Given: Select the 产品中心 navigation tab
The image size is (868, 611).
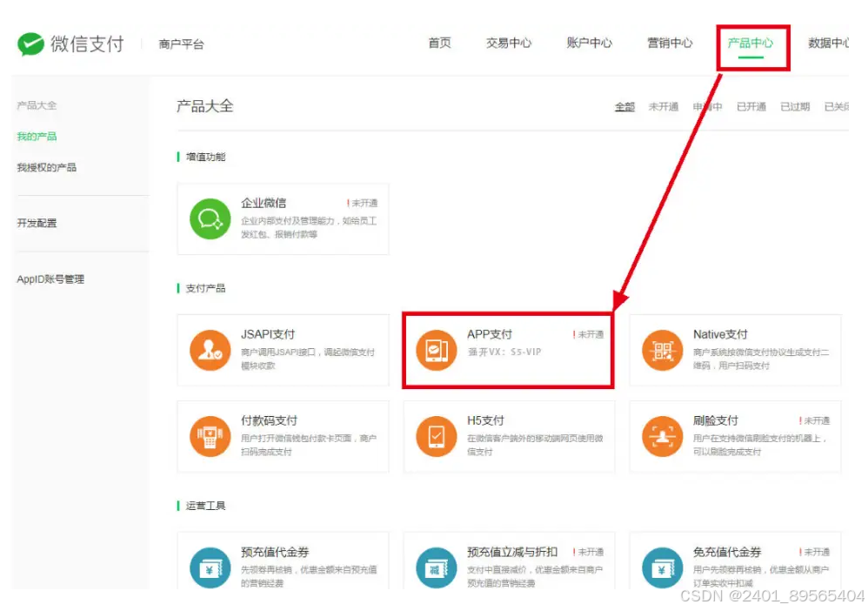Looking at the screenshot, I should [x=750, y=44].
